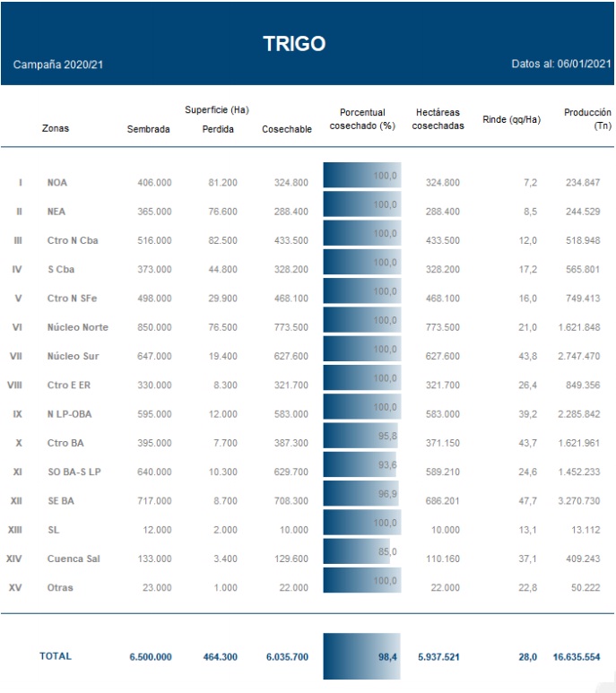Click the Hectáreas cosechadas column header
Screen dimensions: 616x693
point(438,119)
